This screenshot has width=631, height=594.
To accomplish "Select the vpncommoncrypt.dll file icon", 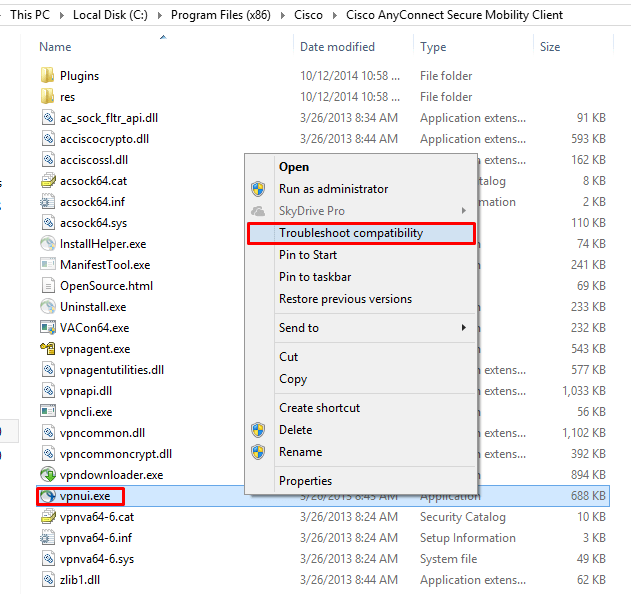I will click(48, 454).
